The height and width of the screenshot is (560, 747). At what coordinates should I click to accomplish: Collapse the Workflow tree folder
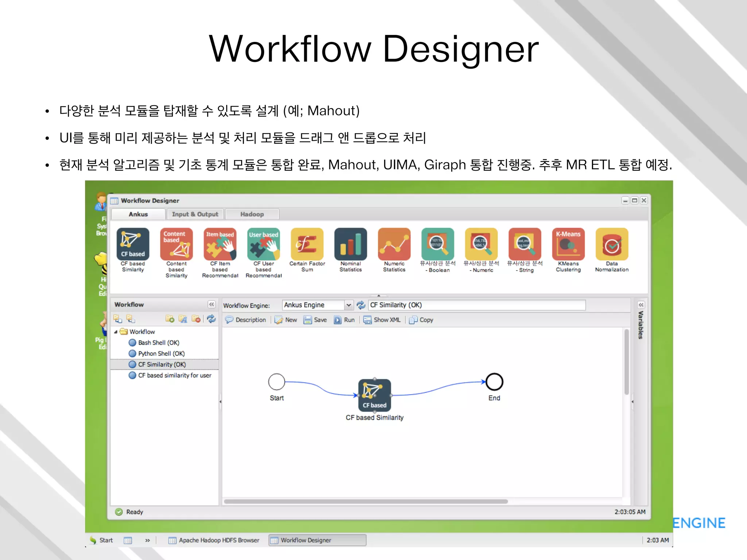[x=116, y=332]
